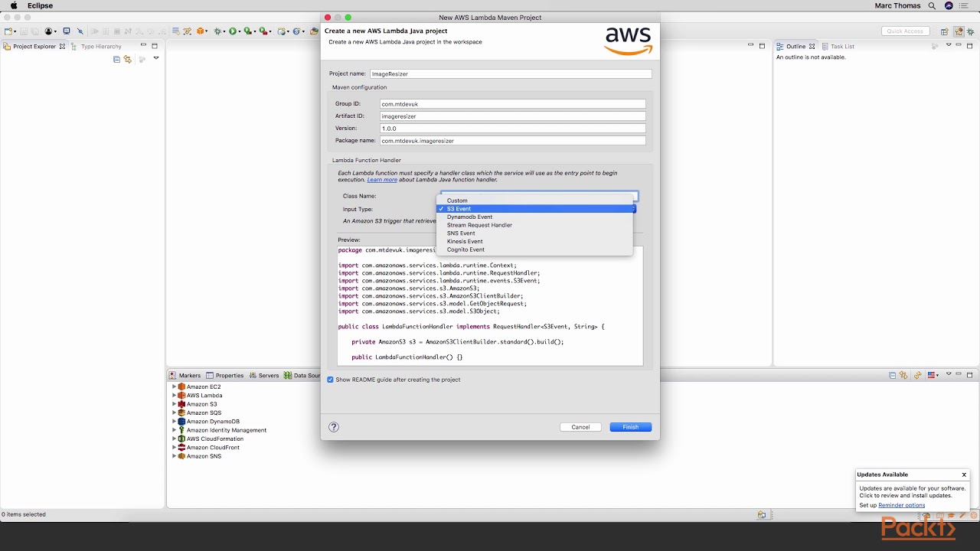This screenshot has height=551, width=980.
Task: Click the Package name input field
Action: click(x=513, y=141)
